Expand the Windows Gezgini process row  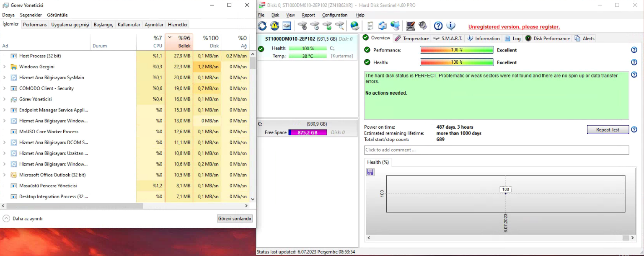point(4,67)
